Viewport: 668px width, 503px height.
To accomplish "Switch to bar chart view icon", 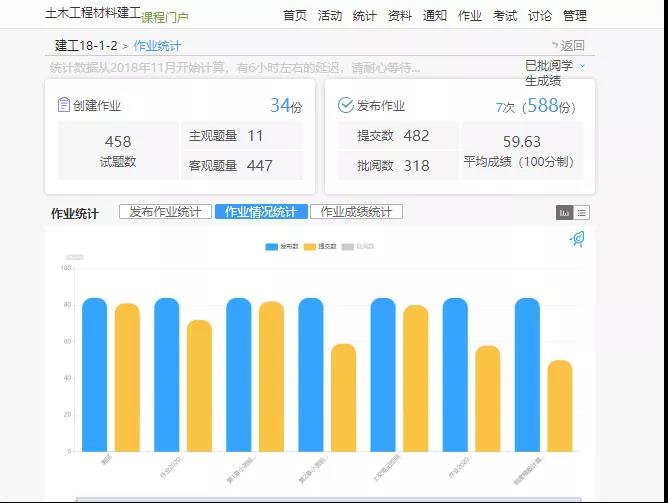I will (x=565, y=212).
